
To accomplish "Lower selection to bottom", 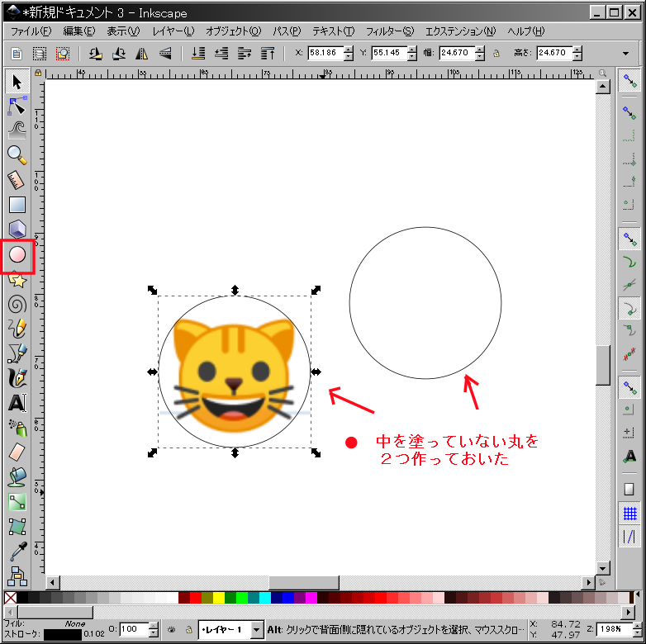I will point(198,53).
